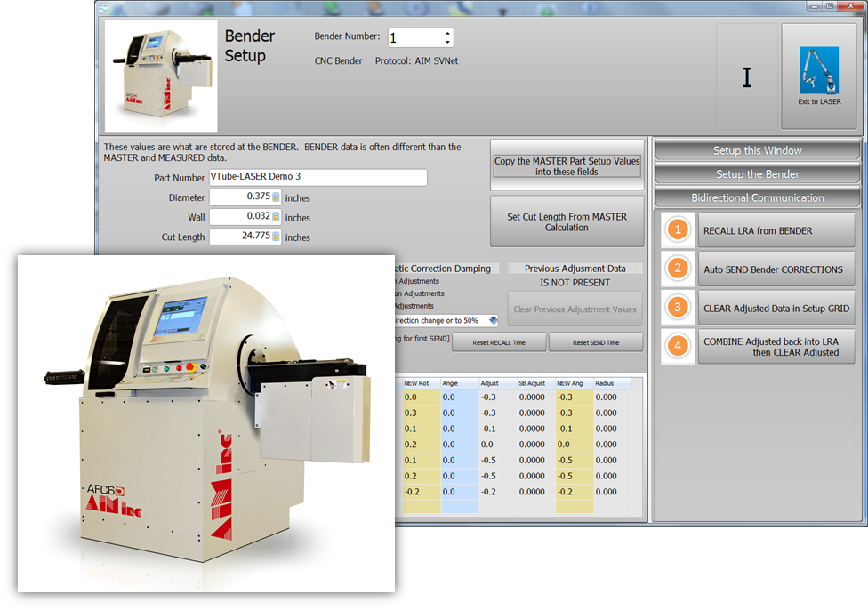Screen dimensions: 868x610
Task: Collapse the Bidirectional Communication section
Action: point(757,197)
